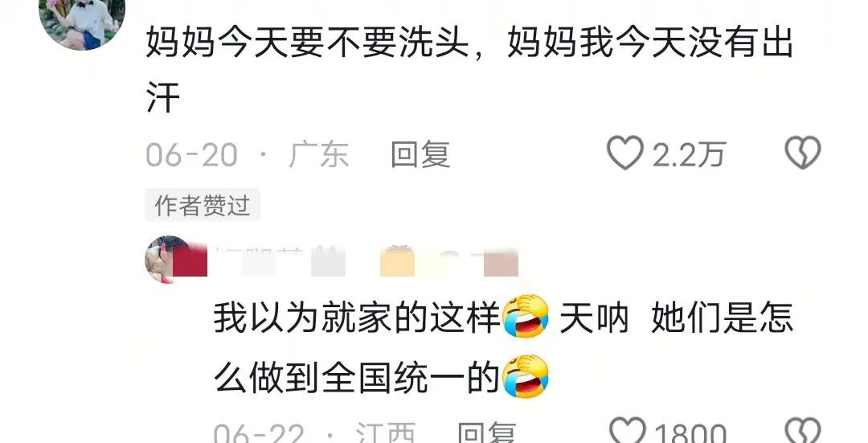Screen dimensions: 868x443
Task: Dislike the reply from 江西 using broken heart
Action: pyautogui.click(x=803, y=431)
